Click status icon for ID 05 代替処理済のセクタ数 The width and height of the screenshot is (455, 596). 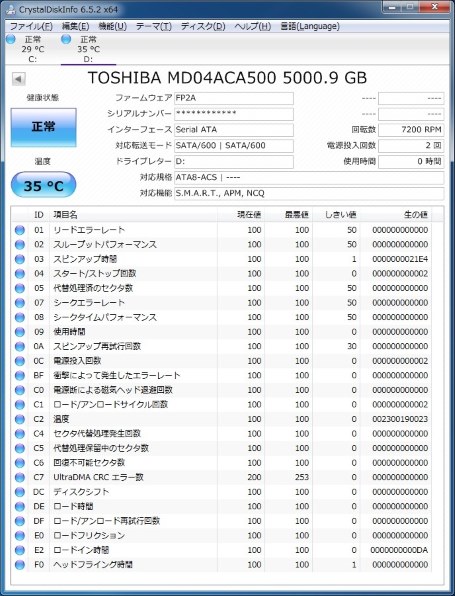[20, 288]
